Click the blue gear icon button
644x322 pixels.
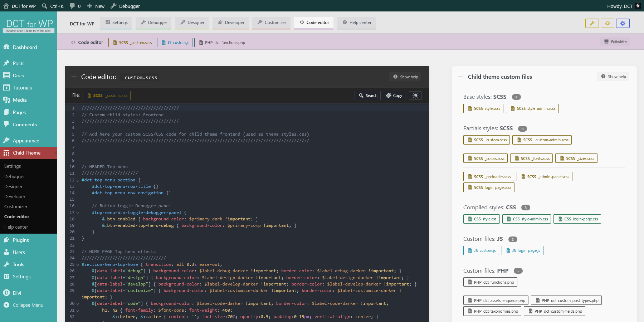(623, 23)
